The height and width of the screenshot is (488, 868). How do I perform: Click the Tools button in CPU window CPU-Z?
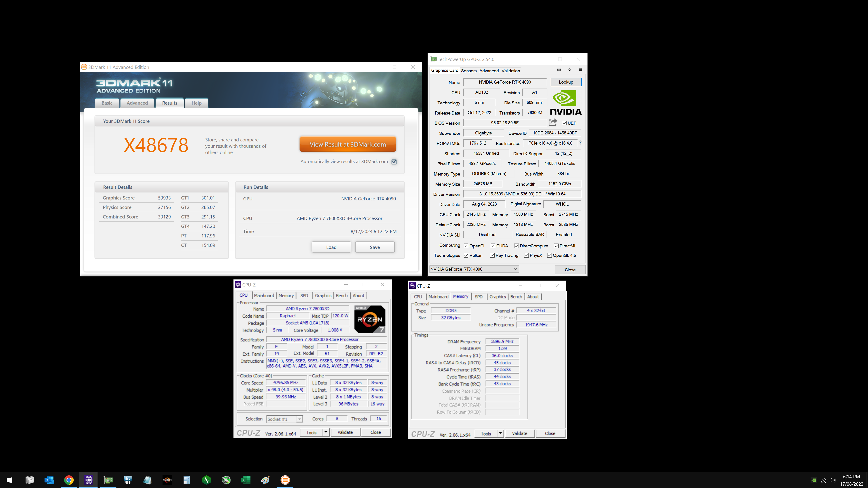click(x=311, y=432)
